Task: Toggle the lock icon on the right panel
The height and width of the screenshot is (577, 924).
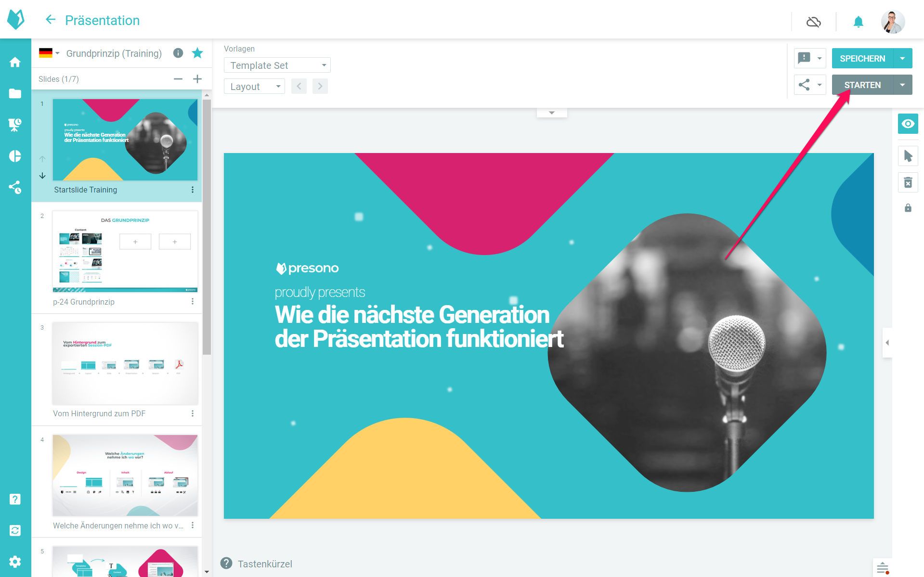Action: 908,208
